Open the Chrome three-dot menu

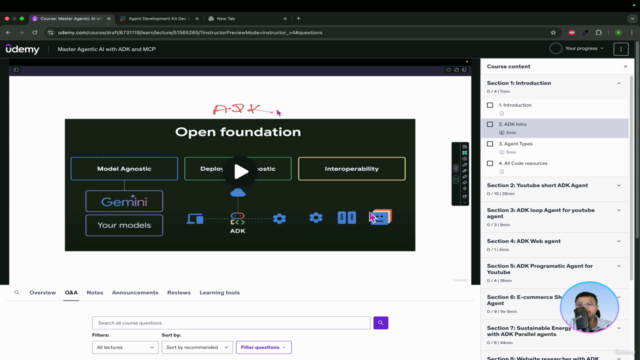(x=632, y=33)
